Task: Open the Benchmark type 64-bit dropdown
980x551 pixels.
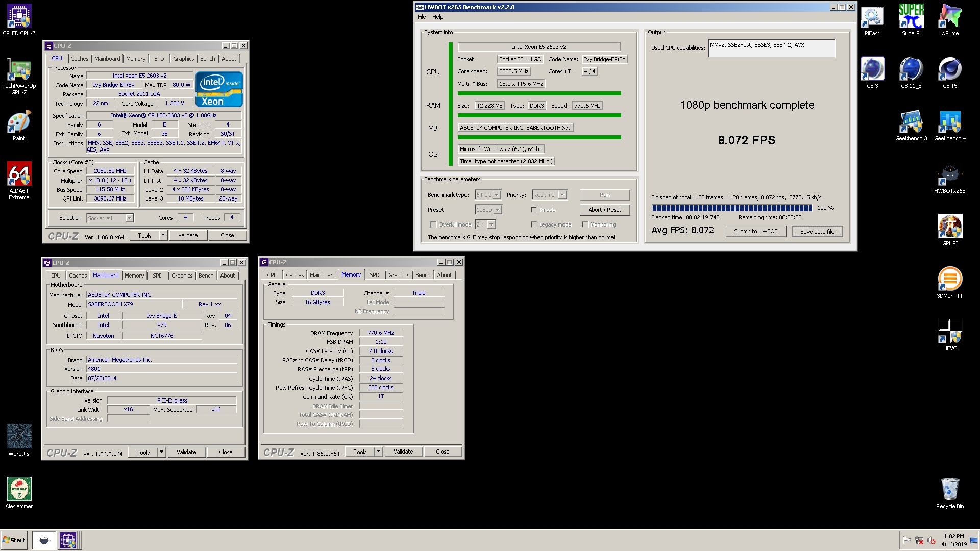Action: click(x=488, y=195)
